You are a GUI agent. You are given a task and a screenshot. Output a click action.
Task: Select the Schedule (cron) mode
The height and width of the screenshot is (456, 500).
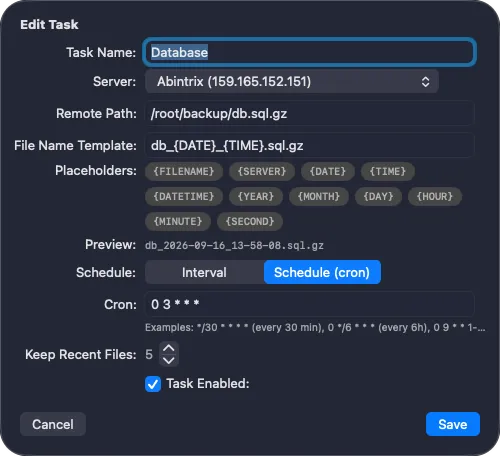pos(322,272)
